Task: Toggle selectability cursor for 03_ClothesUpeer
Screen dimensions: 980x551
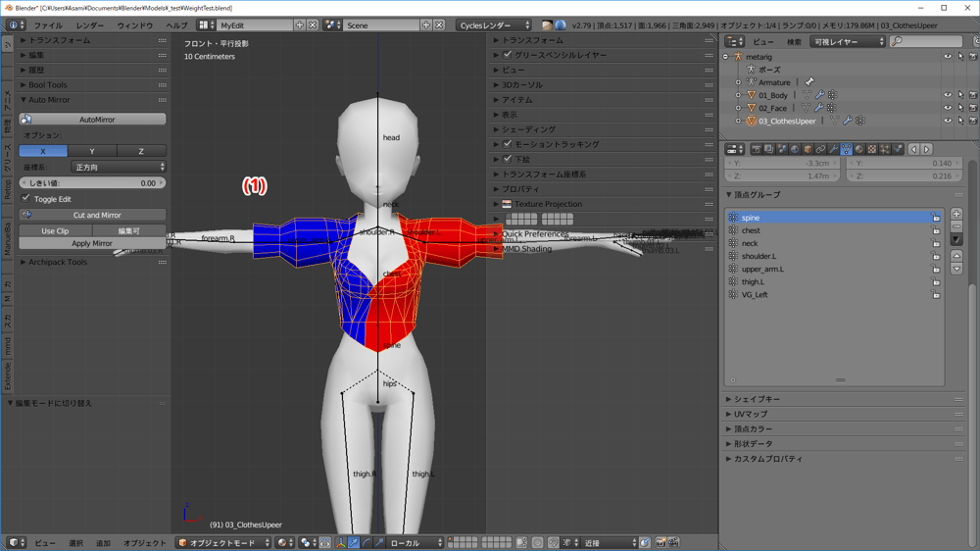Action: (x=960, y=121)
